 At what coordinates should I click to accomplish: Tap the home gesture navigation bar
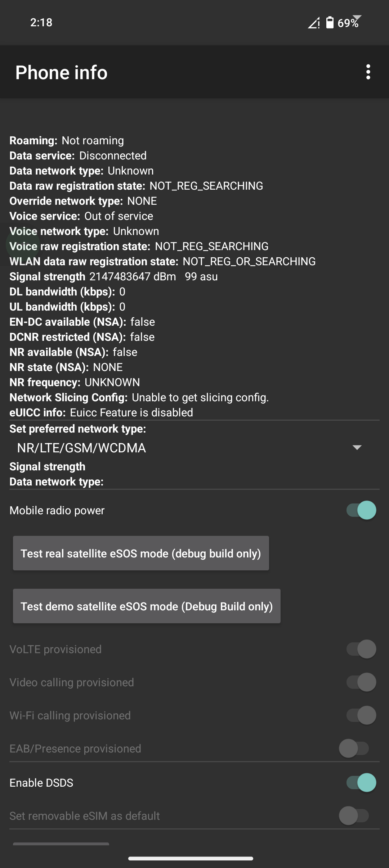tap(191, 858)
